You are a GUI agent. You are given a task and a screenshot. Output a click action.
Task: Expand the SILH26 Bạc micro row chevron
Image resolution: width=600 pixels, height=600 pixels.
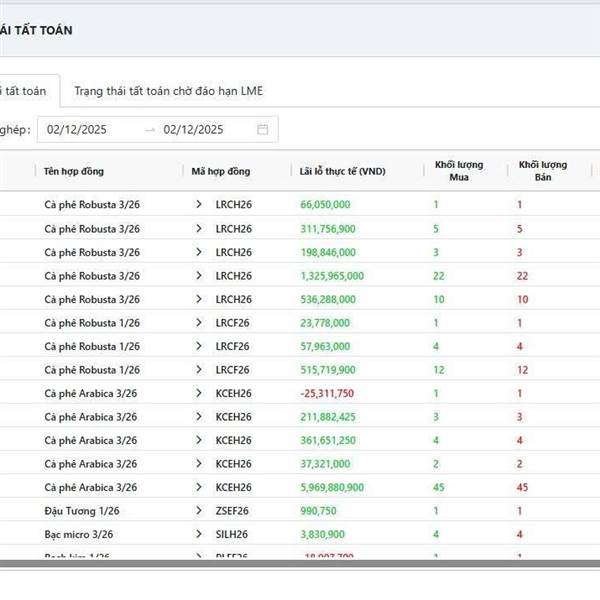(199, 535)
